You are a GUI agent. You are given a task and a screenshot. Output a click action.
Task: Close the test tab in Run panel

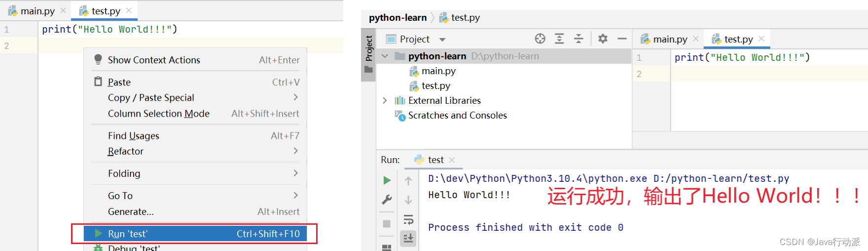coord(452,160)
